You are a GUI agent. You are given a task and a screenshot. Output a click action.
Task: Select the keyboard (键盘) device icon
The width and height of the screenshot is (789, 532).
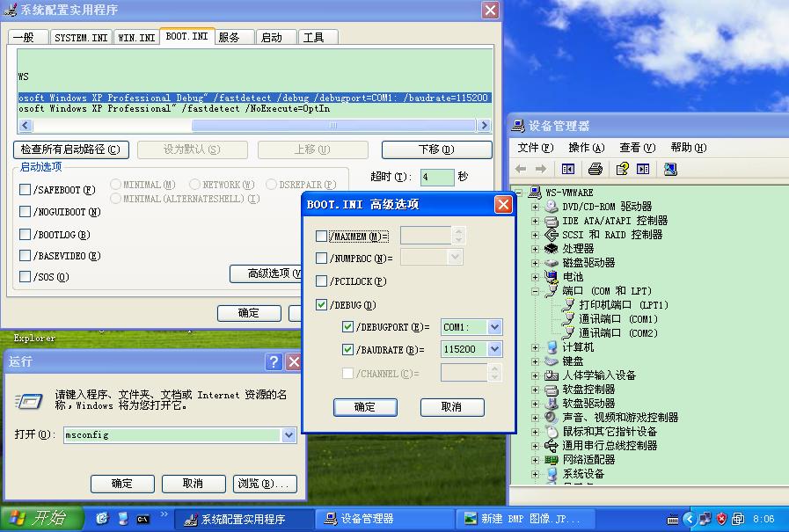tap(552, 361)
